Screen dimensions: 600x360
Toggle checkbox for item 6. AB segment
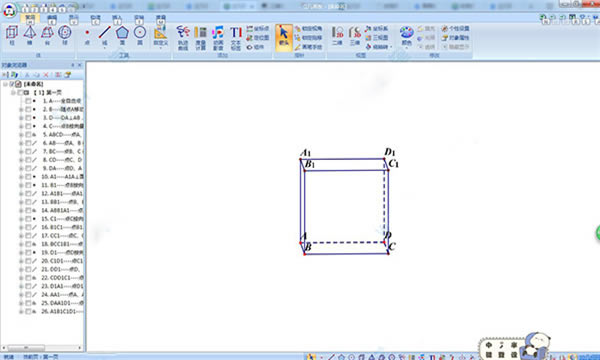[x=28, y=143]
